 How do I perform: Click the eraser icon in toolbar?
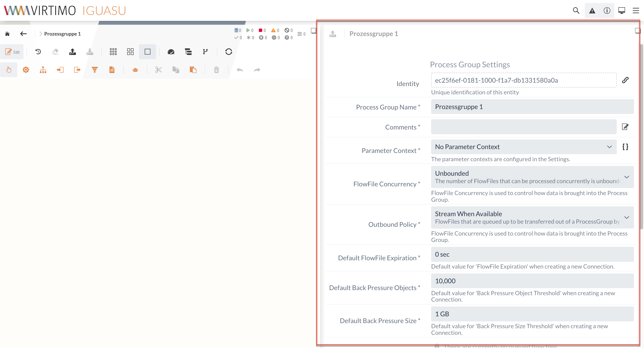pyautogui.click(x=55, y=52)
